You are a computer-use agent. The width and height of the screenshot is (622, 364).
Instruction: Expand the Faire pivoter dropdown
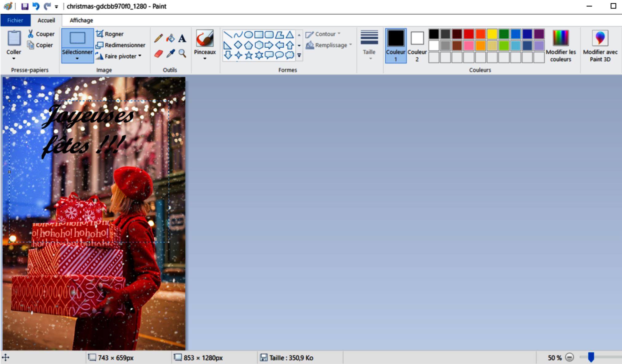coord(120,56)
